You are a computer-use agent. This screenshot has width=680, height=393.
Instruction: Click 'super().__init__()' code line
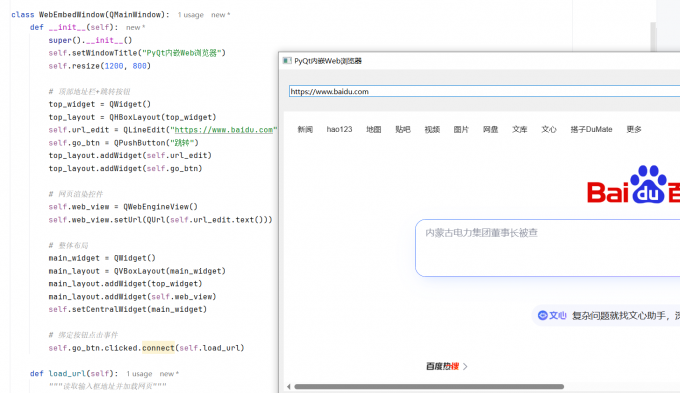point(90,40)
